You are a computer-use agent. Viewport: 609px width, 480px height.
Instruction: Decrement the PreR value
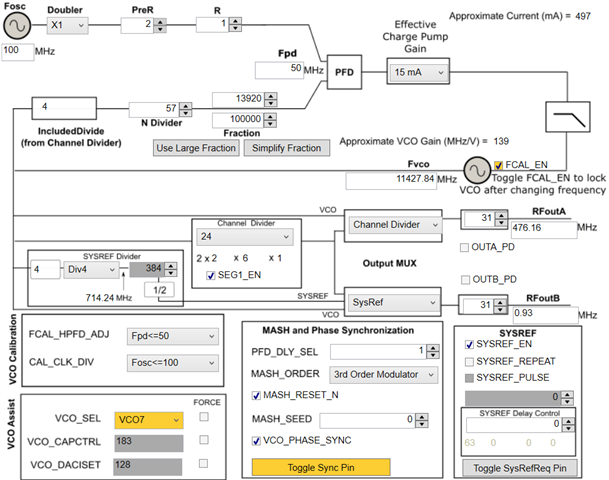coord(160,29)
